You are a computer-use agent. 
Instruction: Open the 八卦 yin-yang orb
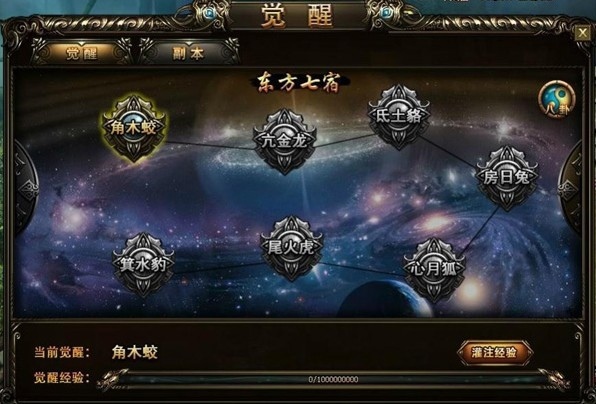coord(557,99)
